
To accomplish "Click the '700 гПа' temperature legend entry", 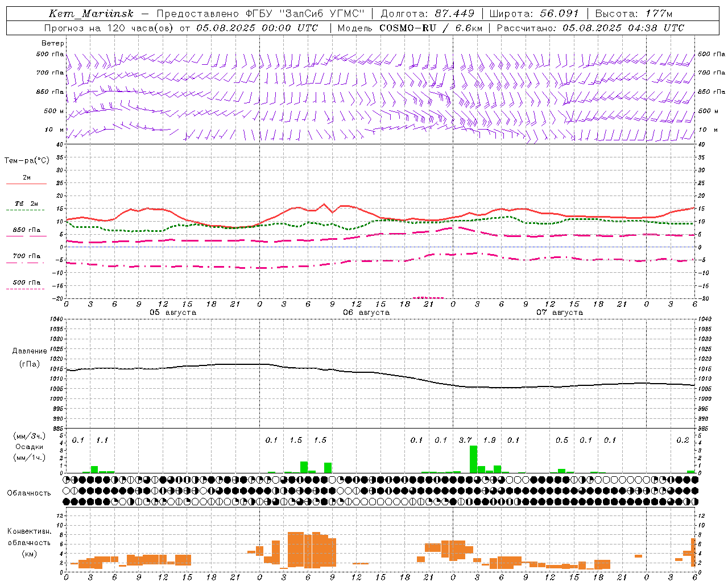I will coord(27,256).
